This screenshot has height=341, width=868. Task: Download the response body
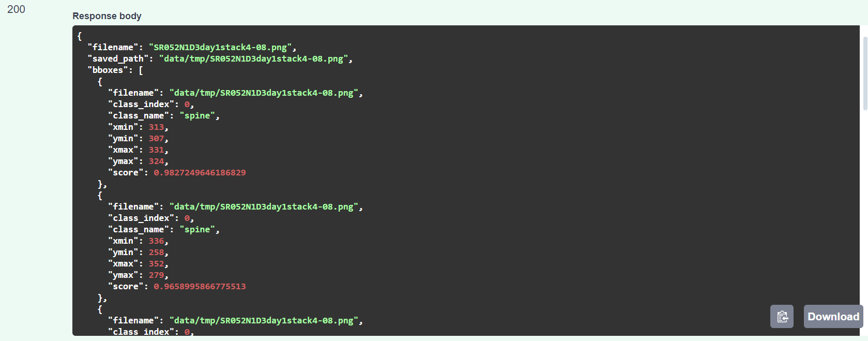point(833,317)
